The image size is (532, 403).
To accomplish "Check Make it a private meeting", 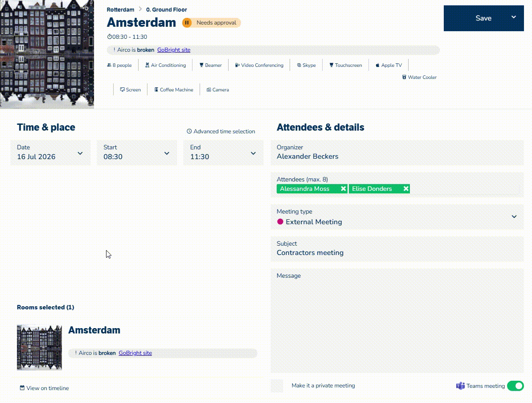I will click(277, 386).
